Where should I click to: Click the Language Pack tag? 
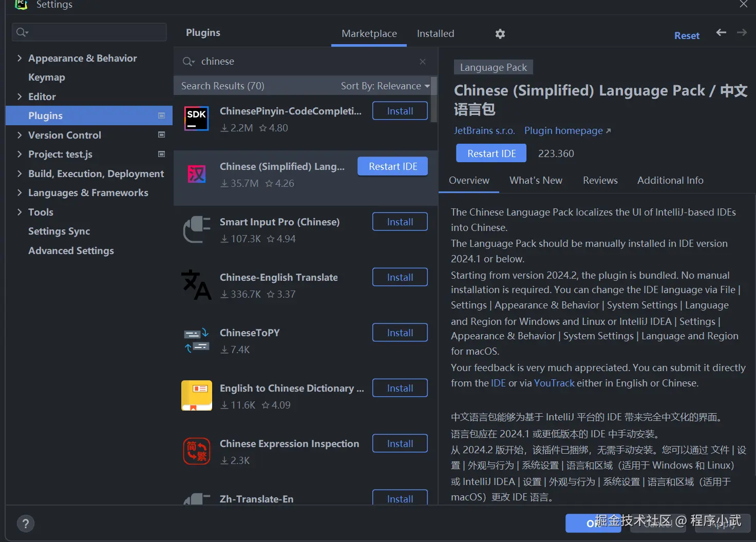click(494, 67)
